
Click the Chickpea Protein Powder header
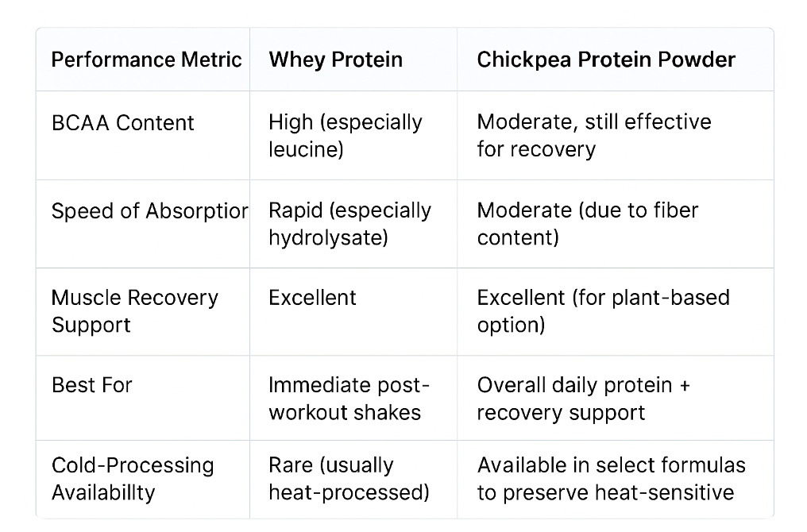tap(605, 60)
